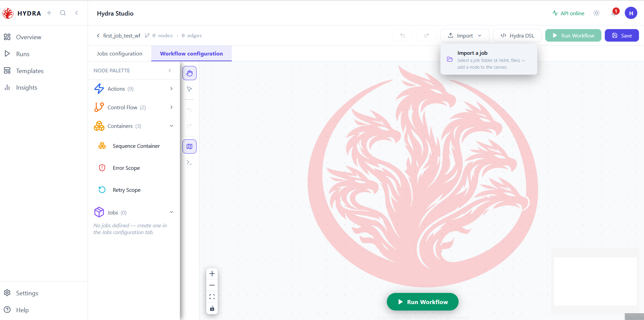Select the pointer selection tool
This screenshot has height=320, width=644.
(x=190, y=89)
